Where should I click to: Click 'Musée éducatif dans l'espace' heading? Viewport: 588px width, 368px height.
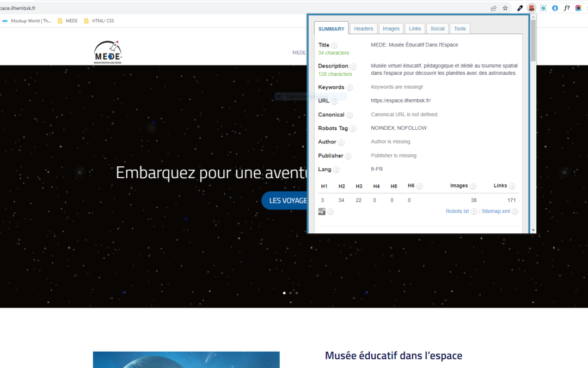[394, 355]
